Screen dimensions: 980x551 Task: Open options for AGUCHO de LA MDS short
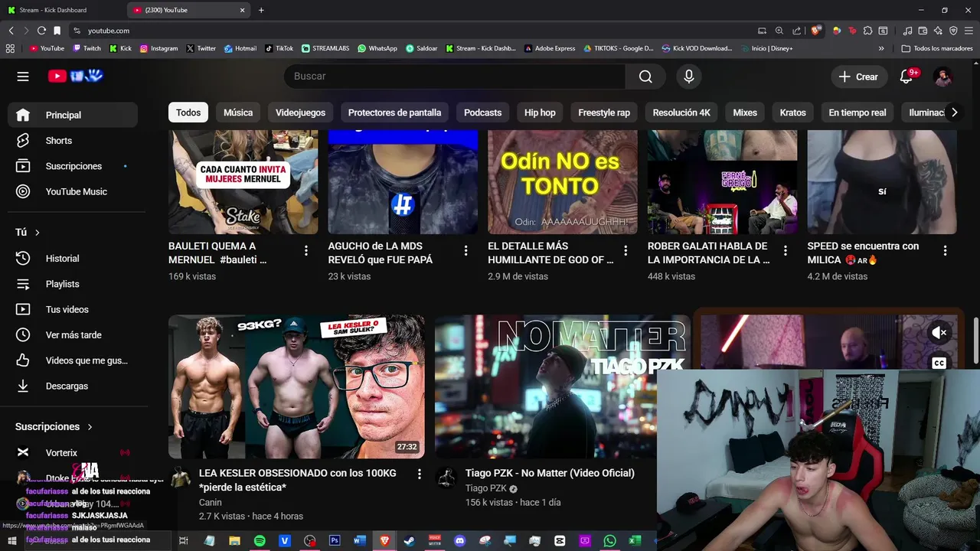point(465,250)
